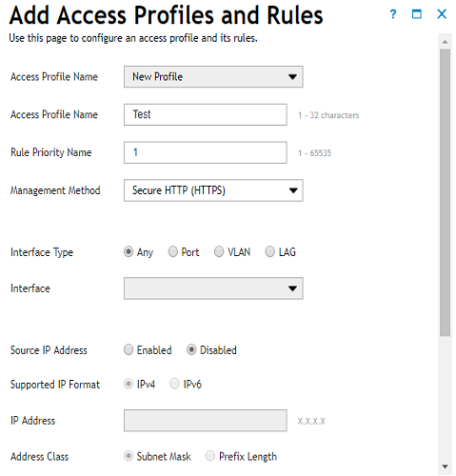Select Port interface type radio button
456x476 pixels.
pos(172,252)
